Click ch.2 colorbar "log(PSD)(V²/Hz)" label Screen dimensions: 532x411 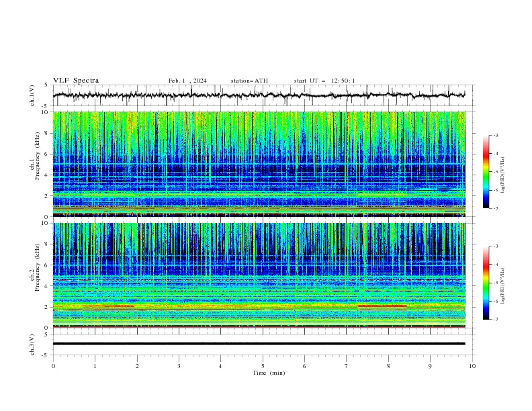[503, 286]
